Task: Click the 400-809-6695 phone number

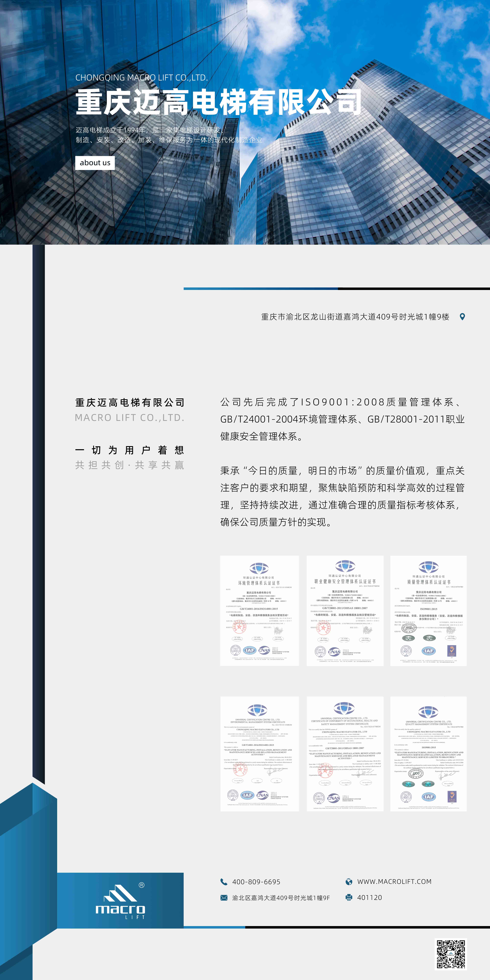Action: 256,882
